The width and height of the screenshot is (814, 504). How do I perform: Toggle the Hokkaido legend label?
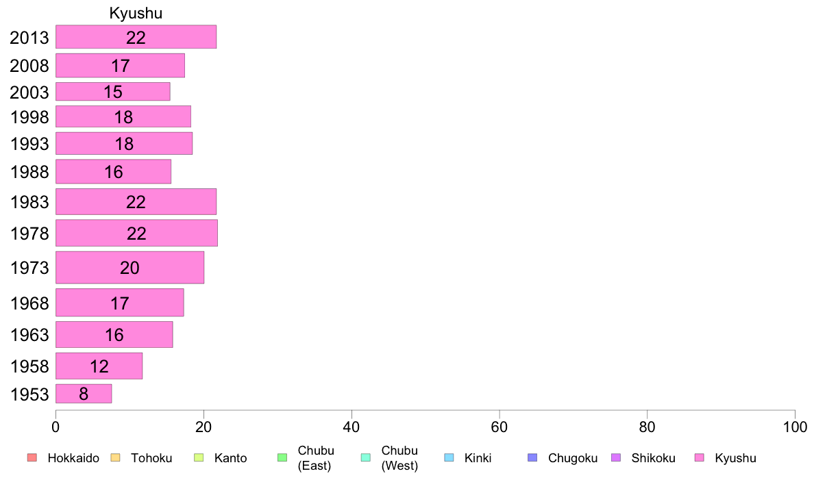tap(73, 458)
